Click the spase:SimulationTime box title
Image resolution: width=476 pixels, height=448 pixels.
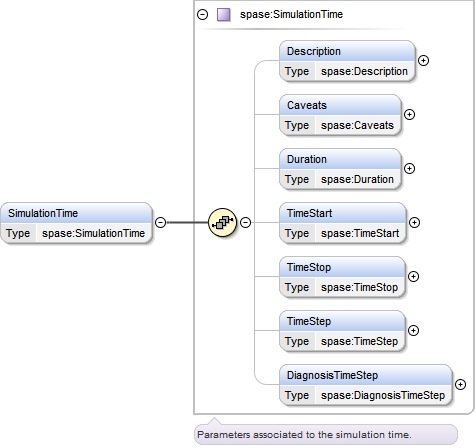pyautogui.click(x=291, y=14)
